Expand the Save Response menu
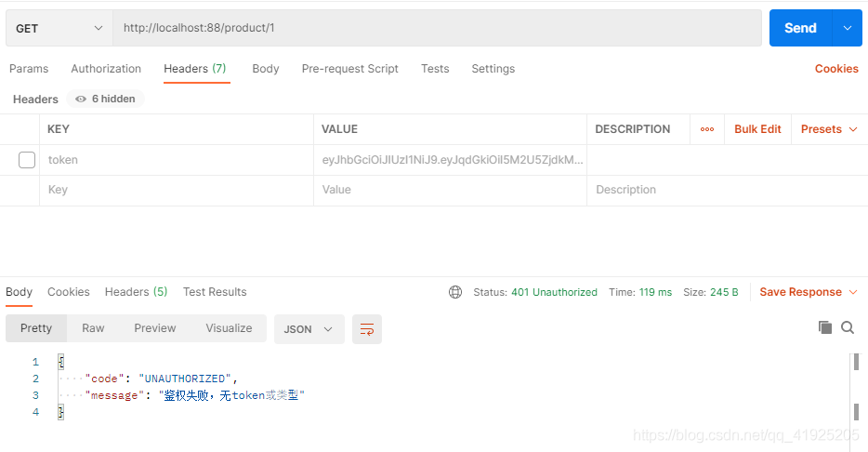This screenshot has height=452, width=868. pos(809,292)
